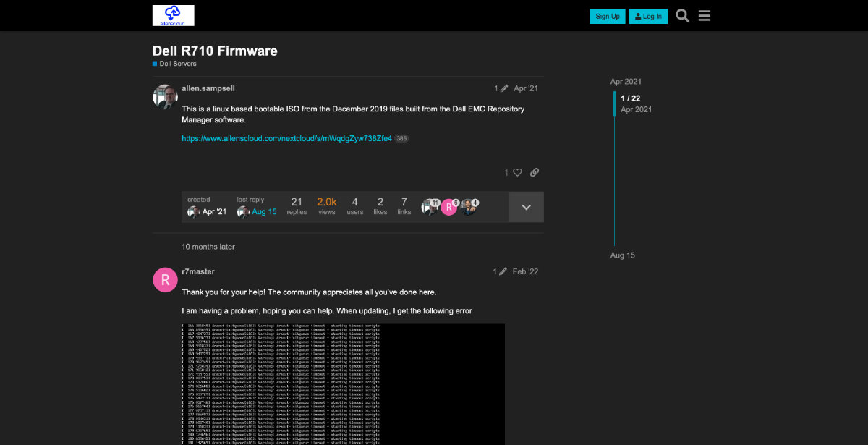Screen dimensions: 868x445
Task: Expand r7master's avatar stack with the 6 badge
Action: coord(449,206)
